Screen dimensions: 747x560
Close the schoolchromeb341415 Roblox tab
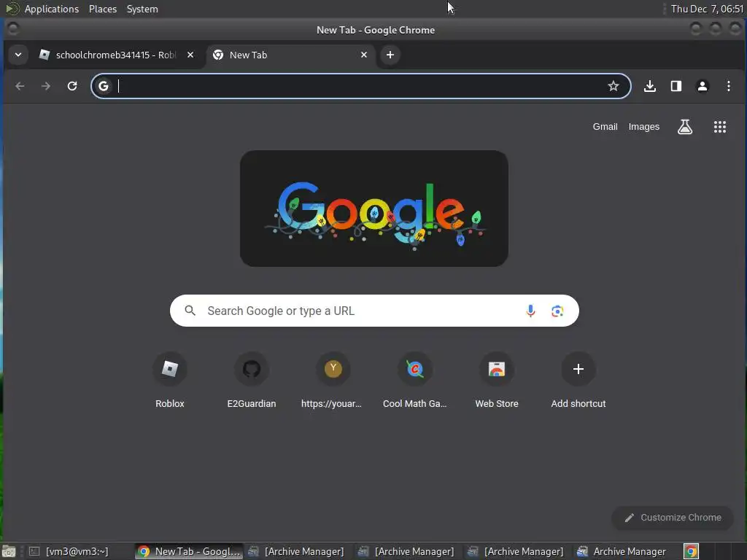(x=190, y=55)
